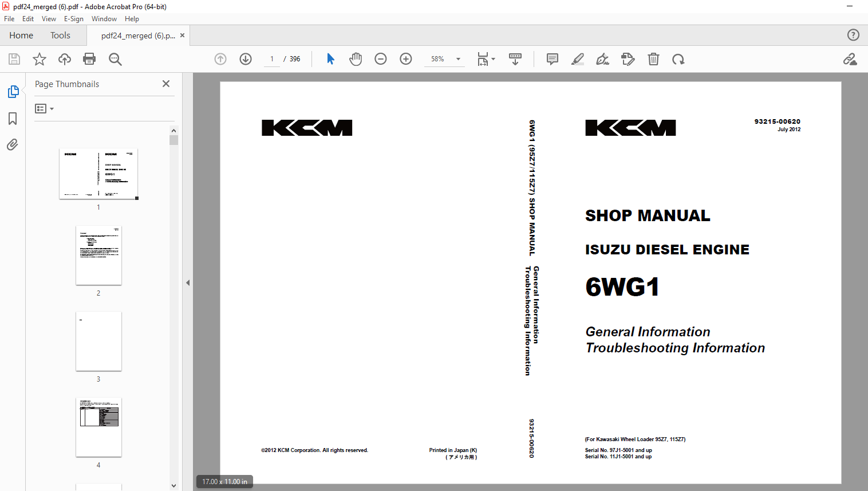This screenshot has height=491, width=868.
Task: Open the Attachments paperclip panel
Action: (13, 144)
